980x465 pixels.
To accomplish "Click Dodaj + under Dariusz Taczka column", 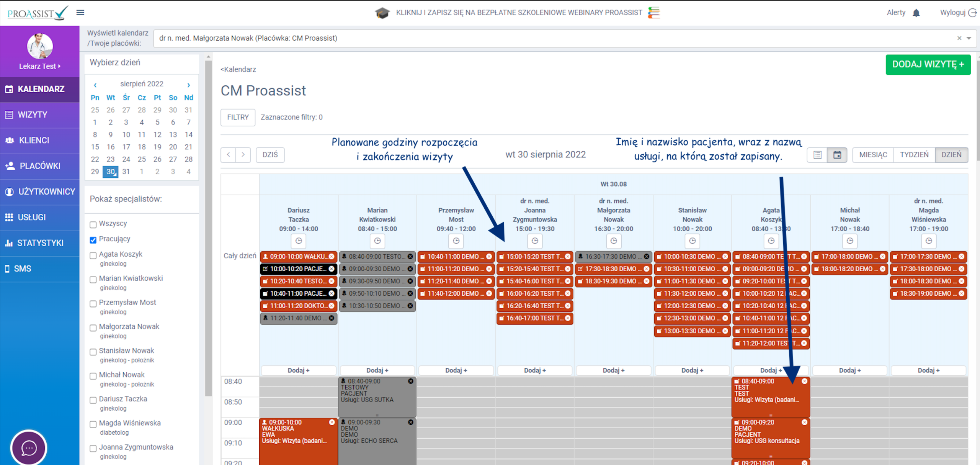I will click(299, 370).
